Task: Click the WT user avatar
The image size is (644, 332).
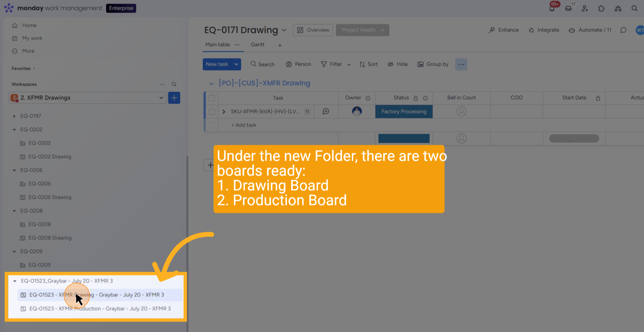Action: tap(640, 30)
